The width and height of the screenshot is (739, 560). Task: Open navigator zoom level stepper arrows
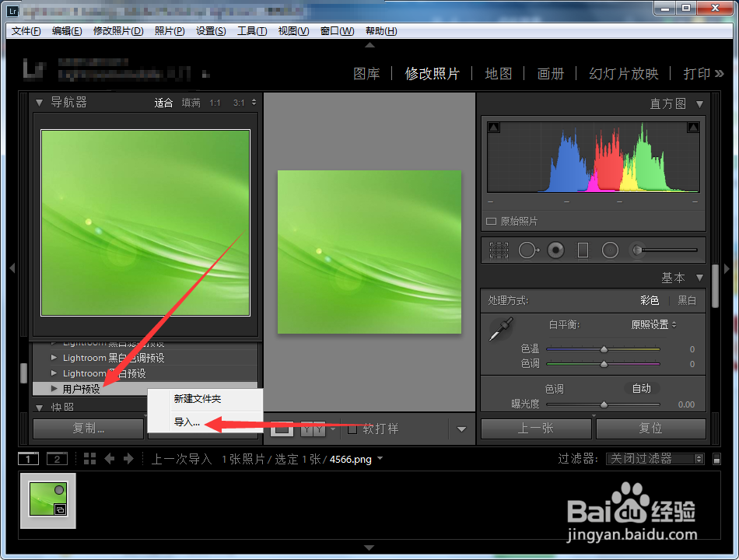254,103
